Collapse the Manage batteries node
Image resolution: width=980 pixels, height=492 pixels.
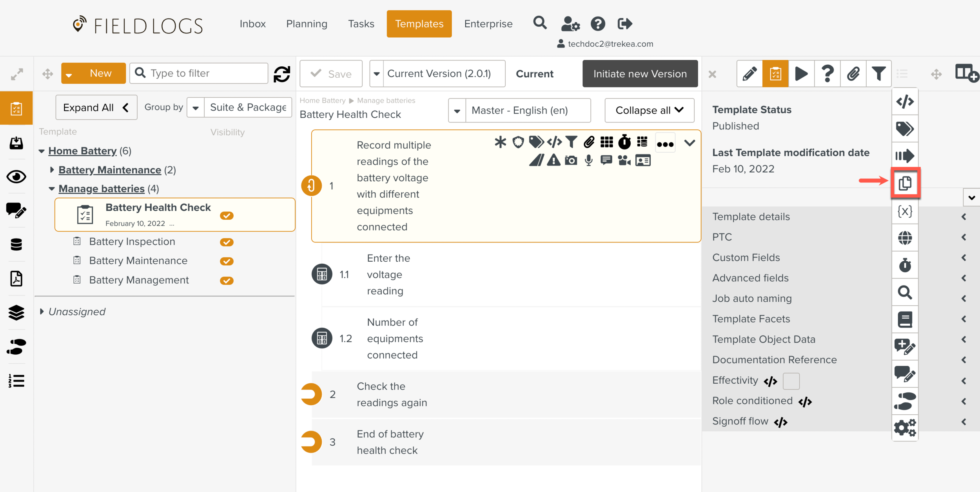point(52,189)
